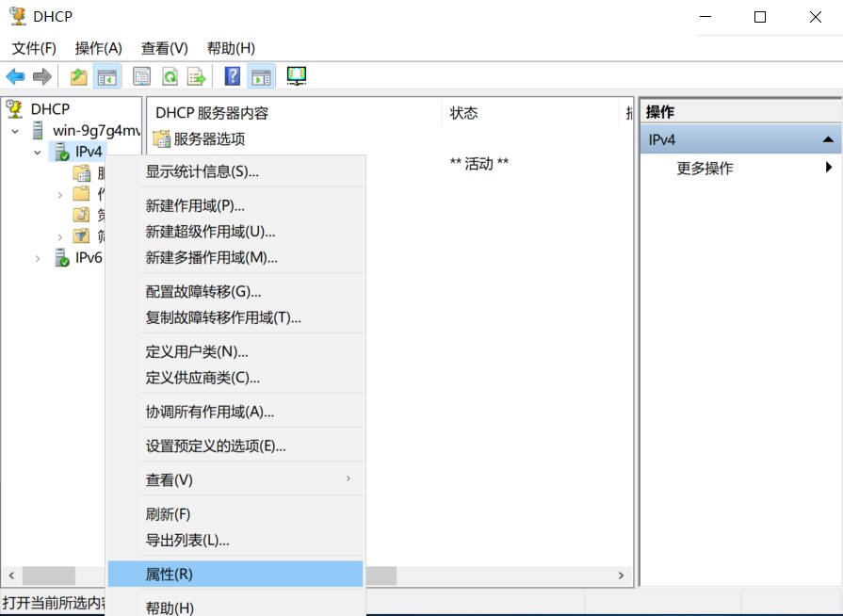This screenshot has width=843, height=616.
Task: Choose 新建作用域(P)... from context menu
Action: click(x=236, y=205)
